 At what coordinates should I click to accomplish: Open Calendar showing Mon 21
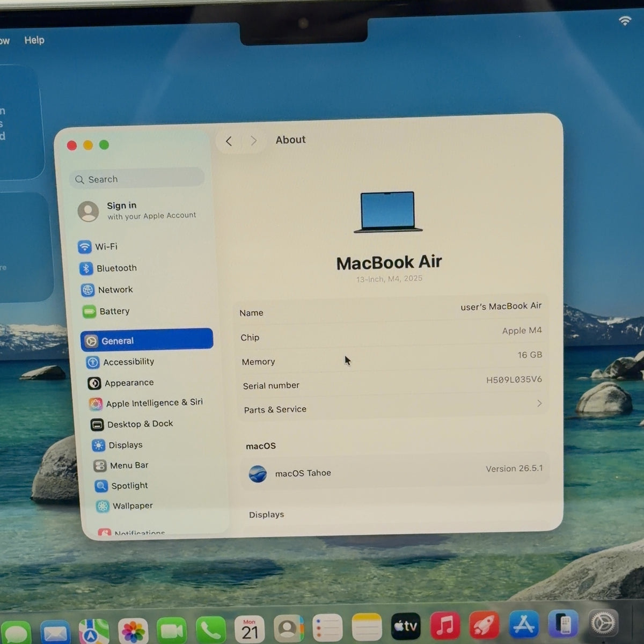pos(250,628)
